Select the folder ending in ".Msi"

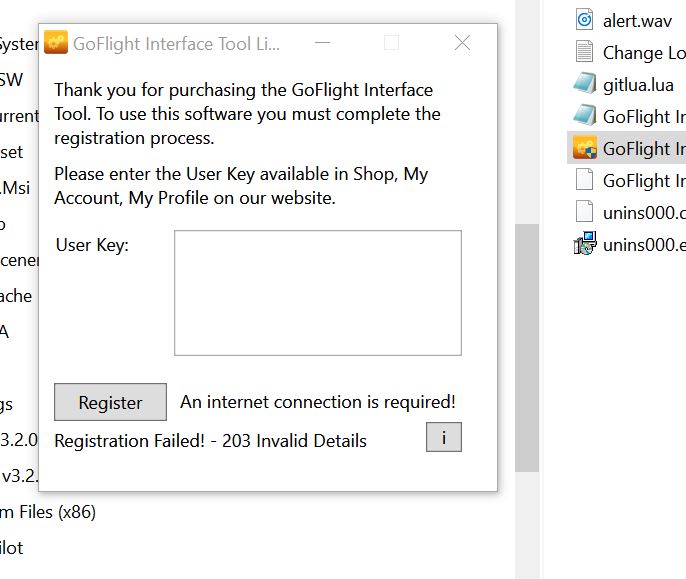tap(14, 188)
